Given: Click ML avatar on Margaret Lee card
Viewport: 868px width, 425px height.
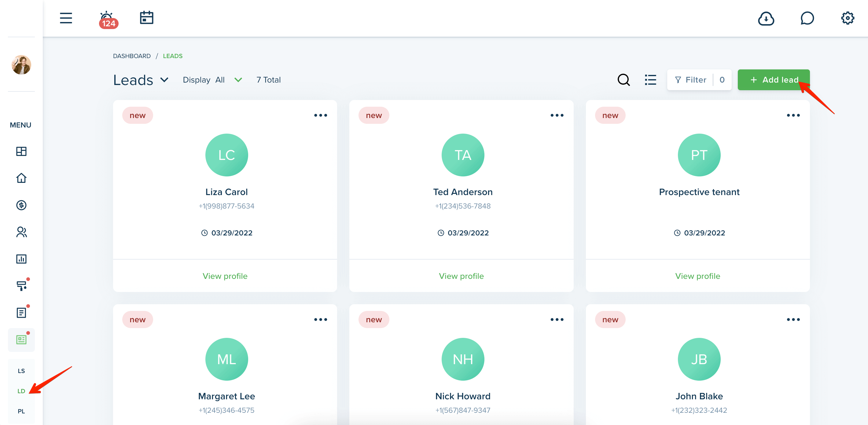Looking at the screenshot, I should tap(226, 359).
